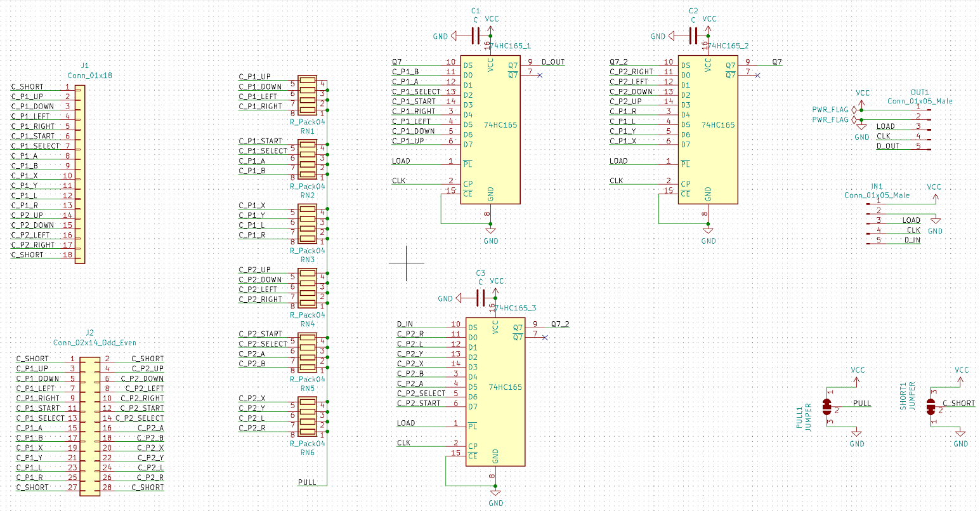Click LOAD label at 74HC165_2 PL pin
The height and width of the screenshot is (511, 980).
(618, 161)
